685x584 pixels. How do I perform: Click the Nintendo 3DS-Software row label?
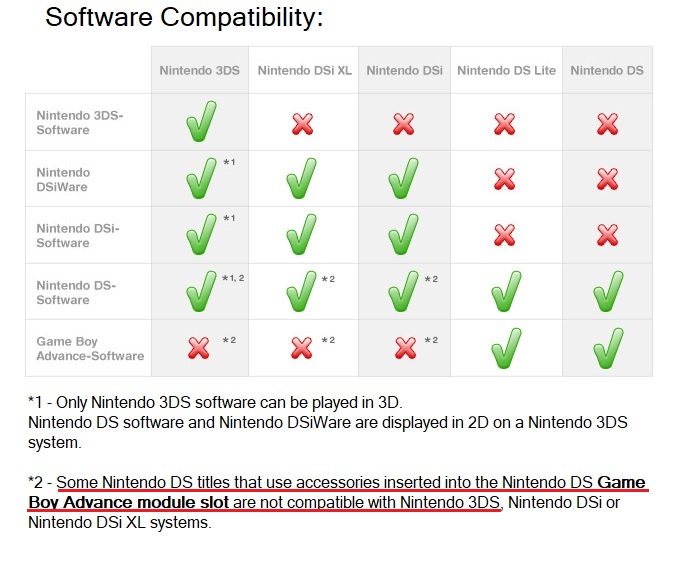pos(80,123)
